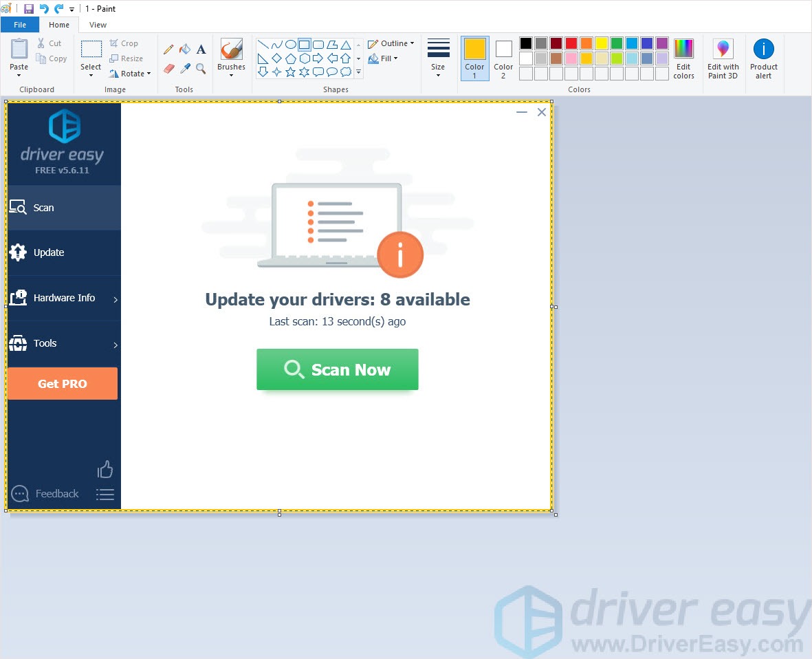Click the Driver Easy minimize dash
812x659 pixels.
coord(522,112)
